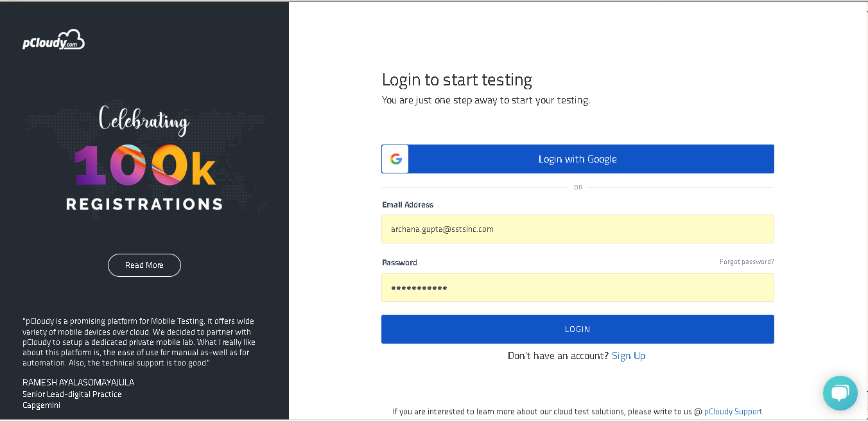
Task: Follow the Sign Up link
Action: [629, 356]
